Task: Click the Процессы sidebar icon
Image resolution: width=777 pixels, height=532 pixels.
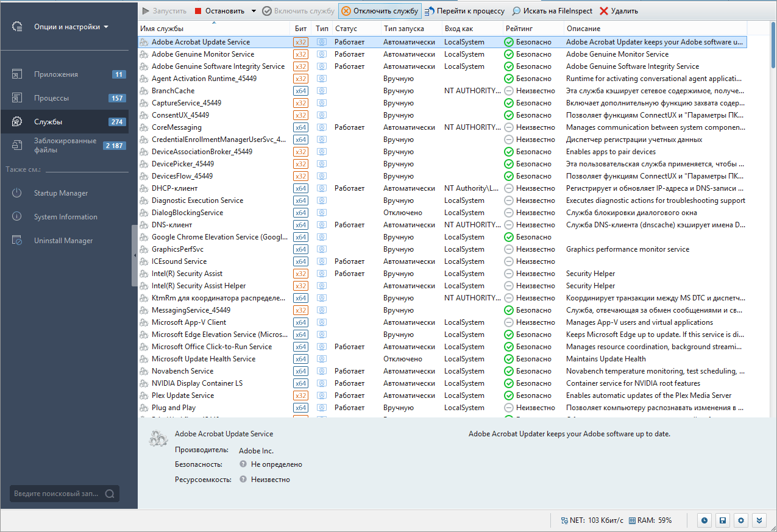Action: [x=17, y=98]
